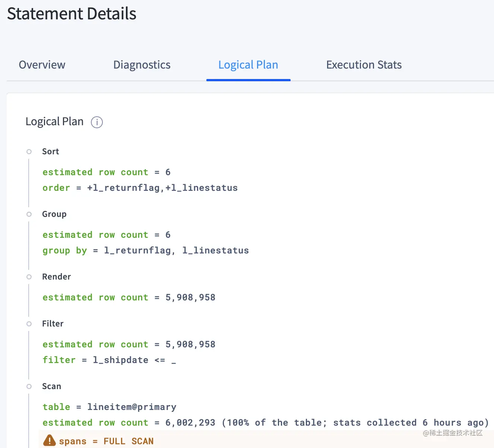Click the group by l_returnflag, l_linestatus value

point(176,250)
